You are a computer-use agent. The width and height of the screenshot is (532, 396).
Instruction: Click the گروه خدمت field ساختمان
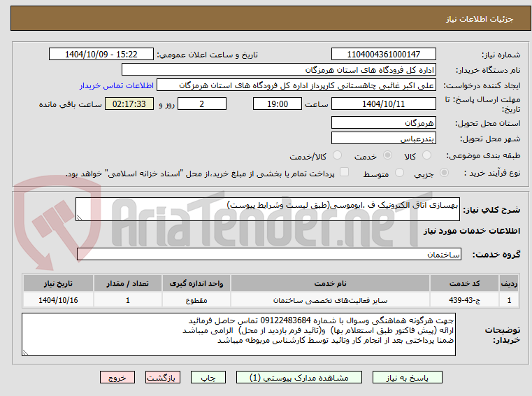point(269,255)
